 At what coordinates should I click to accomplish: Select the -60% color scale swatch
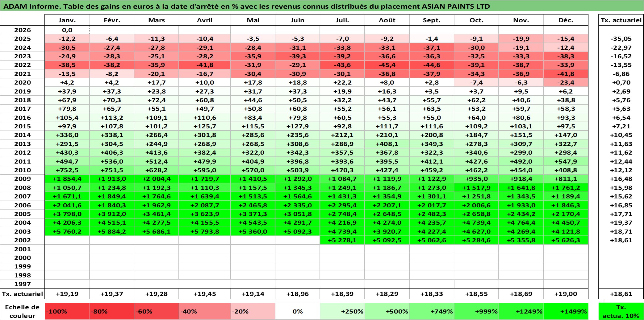(x=157, y=311)
